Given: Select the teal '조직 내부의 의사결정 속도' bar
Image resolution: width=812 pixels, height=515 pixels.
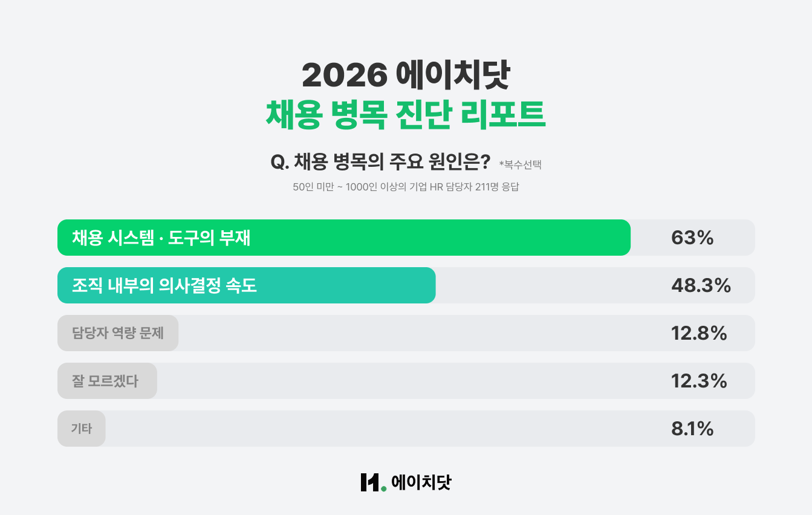Looking at the screenshot, I should click(246, 285).
